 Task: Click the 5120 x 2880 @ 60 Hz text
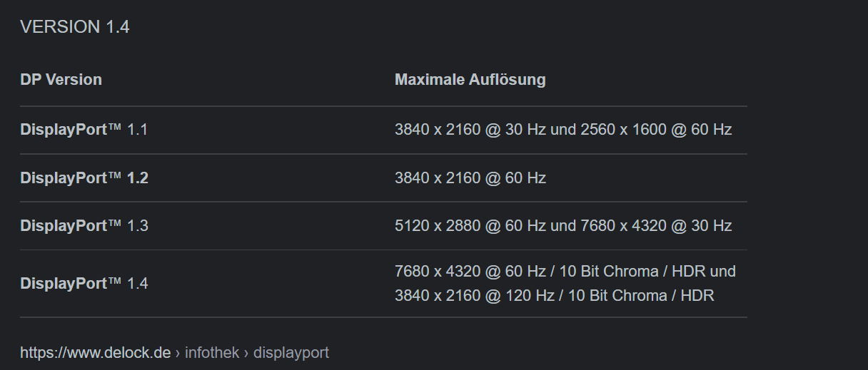(x=470, y=225)
